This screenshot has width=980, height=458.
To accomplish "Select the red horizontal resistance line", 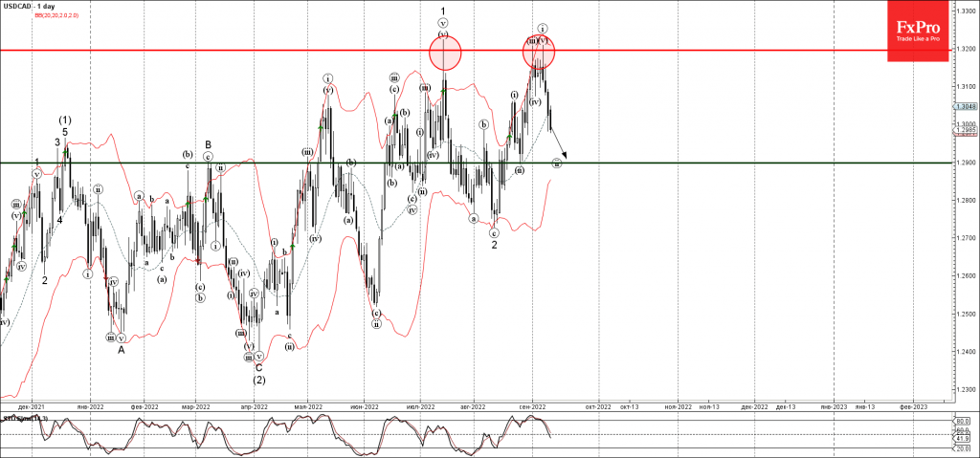I will coord(287,50).
